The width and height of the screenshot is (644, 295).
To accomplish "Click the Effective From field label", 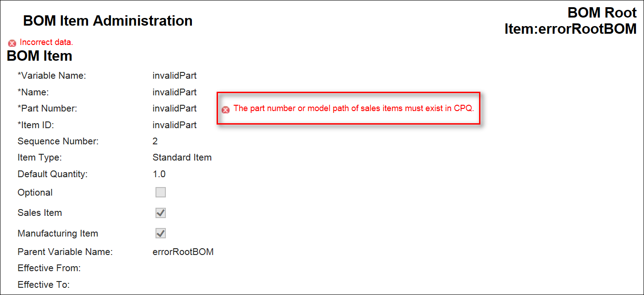I will (x=49, y=268).
